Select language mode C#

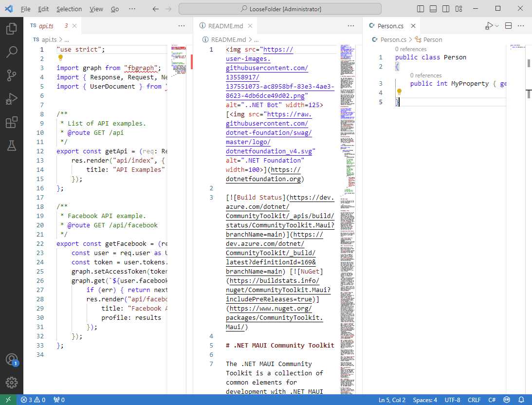tap(492, 400)
